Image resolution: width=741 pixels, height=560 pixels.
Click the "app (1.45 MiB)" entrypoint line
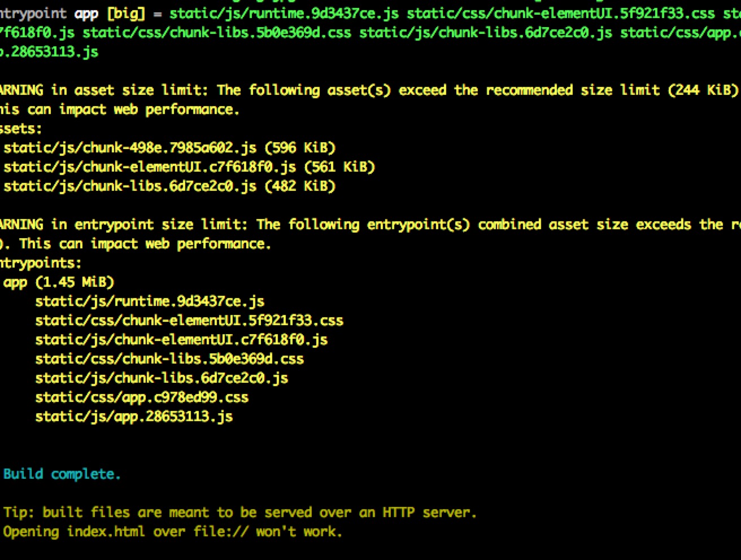click(59, 282)
